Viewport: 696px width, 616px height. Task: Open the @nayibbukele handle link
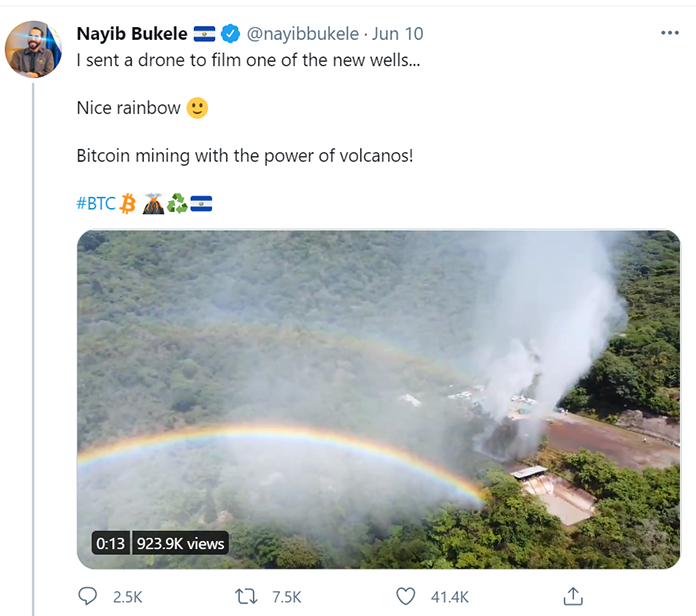(300, 35)
